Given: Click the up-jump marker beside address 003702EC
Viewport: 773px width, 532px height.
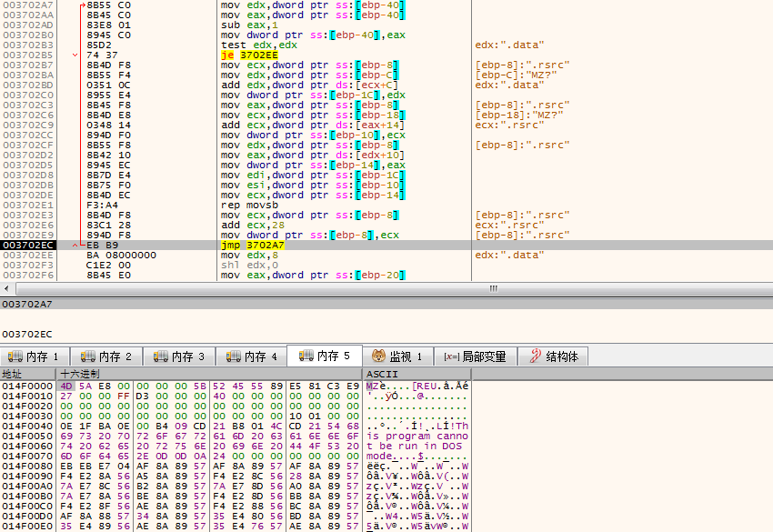Looking at the screenshot, I should tap(75, 245).
